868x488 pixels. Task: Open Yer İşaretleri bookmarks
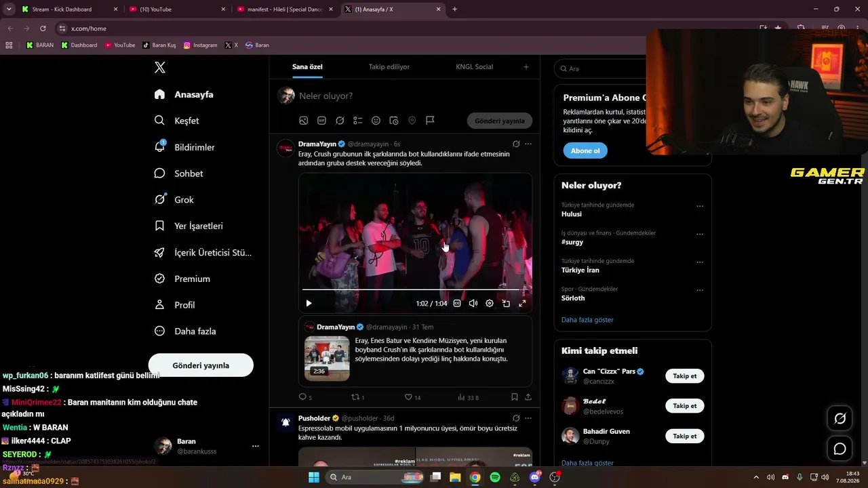(189, 226)
